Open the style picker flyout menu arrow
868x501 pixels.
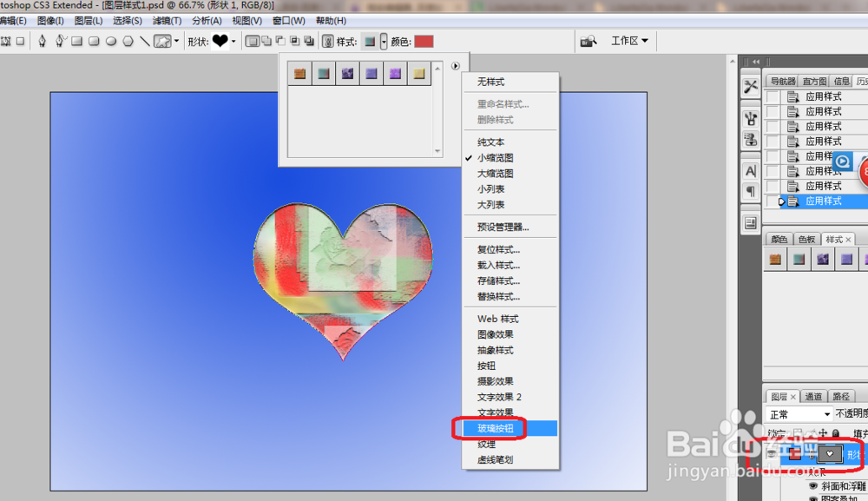tap(455, 66)
